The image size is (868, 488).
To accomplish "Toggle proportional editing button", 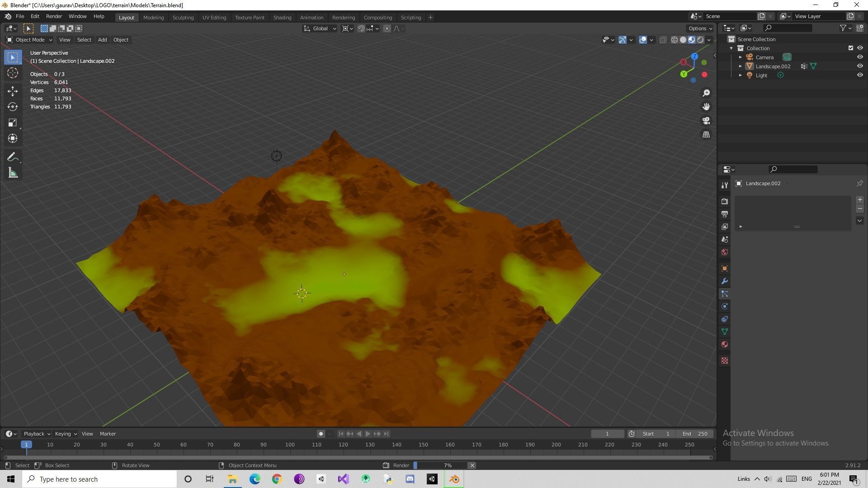I will [x=387, y=28].
